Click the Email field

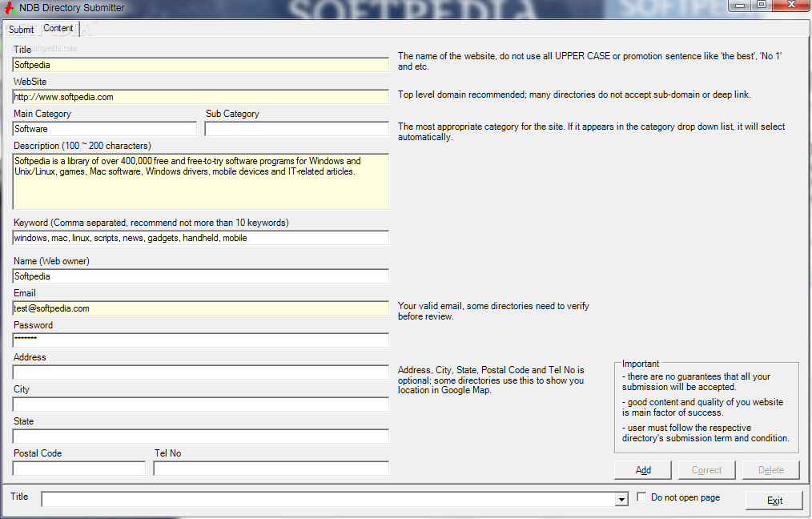[x=200, y=308]
